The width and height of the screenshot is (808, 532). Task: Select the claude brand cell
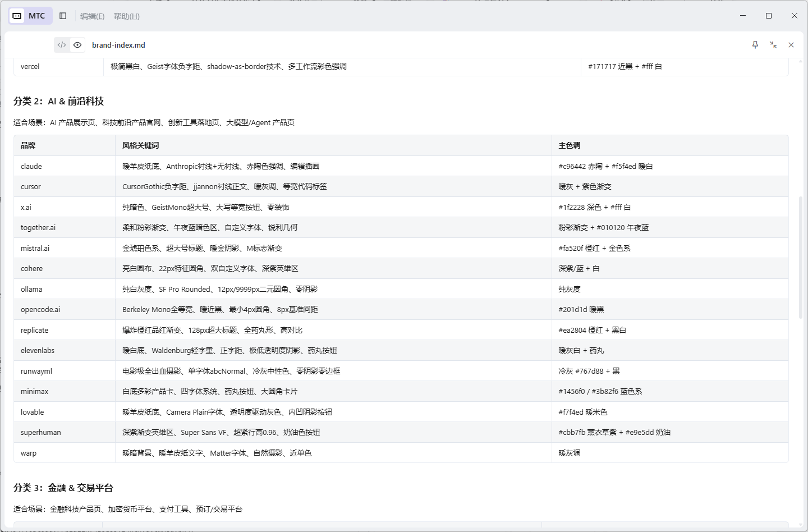pos(65,166)
